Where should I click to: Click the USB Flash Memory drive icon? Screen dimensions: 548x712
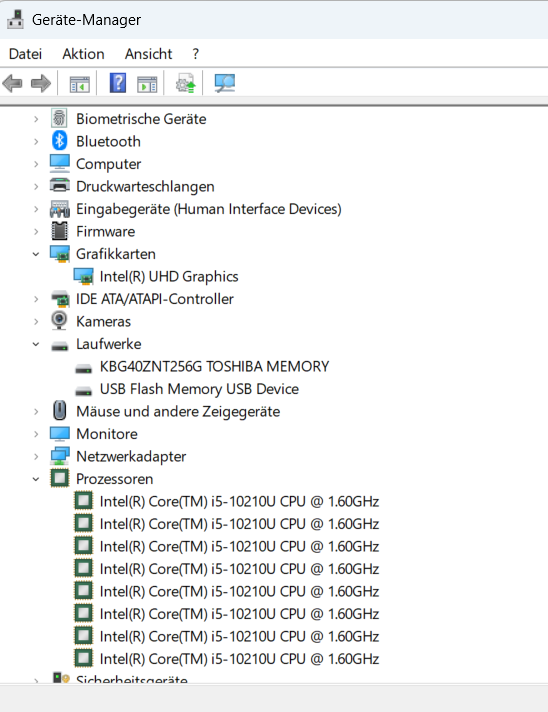(84, 391)
